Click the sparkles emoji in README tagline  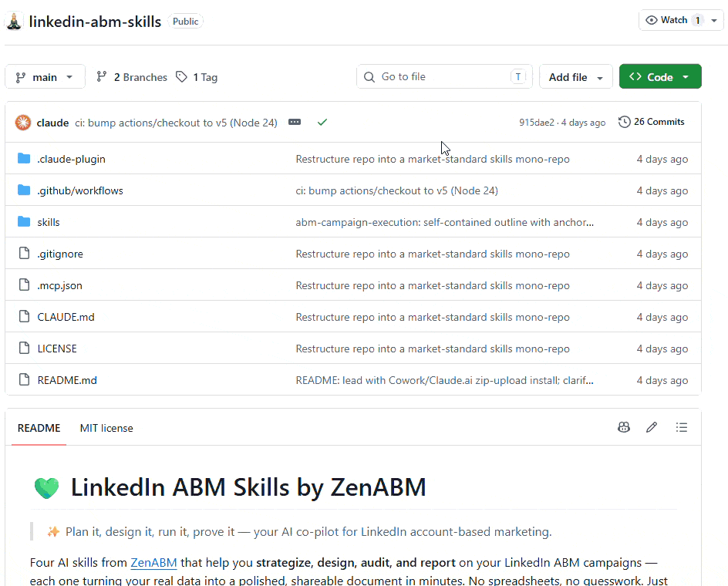click(x=53, y=532)
